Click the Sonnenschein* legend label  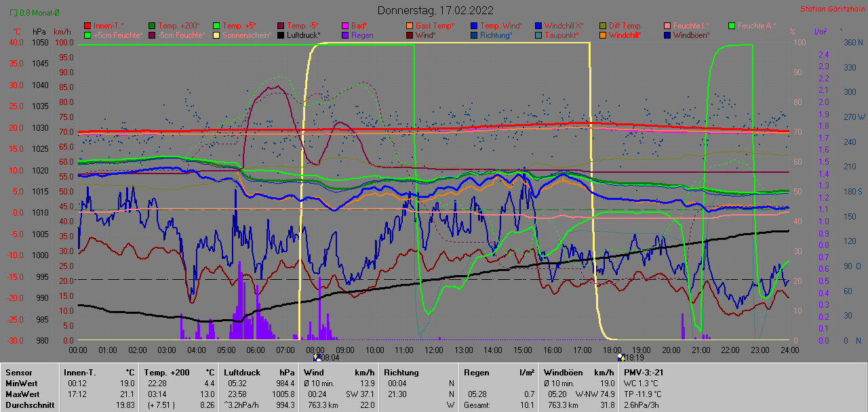248,35
